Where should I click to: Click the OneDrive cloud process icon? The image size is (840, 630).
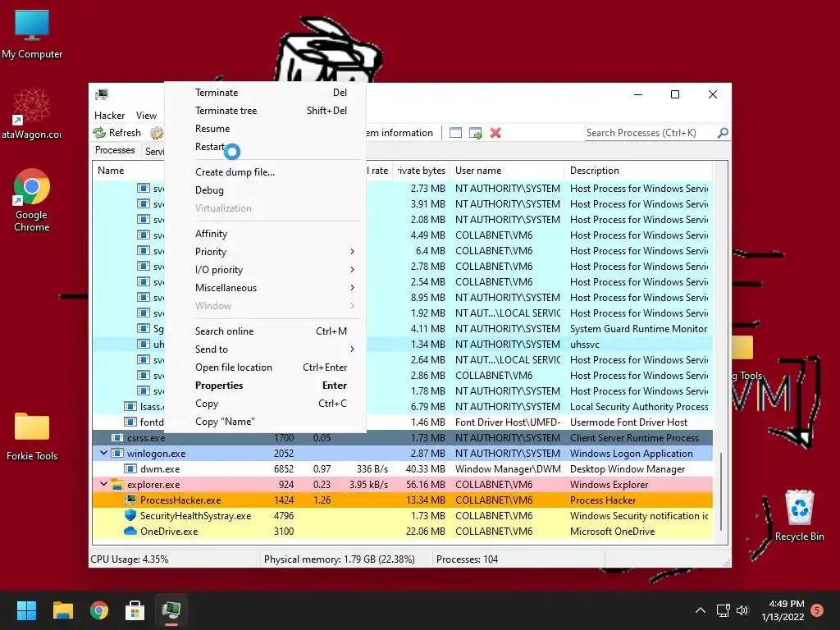[x=130, y=531]
